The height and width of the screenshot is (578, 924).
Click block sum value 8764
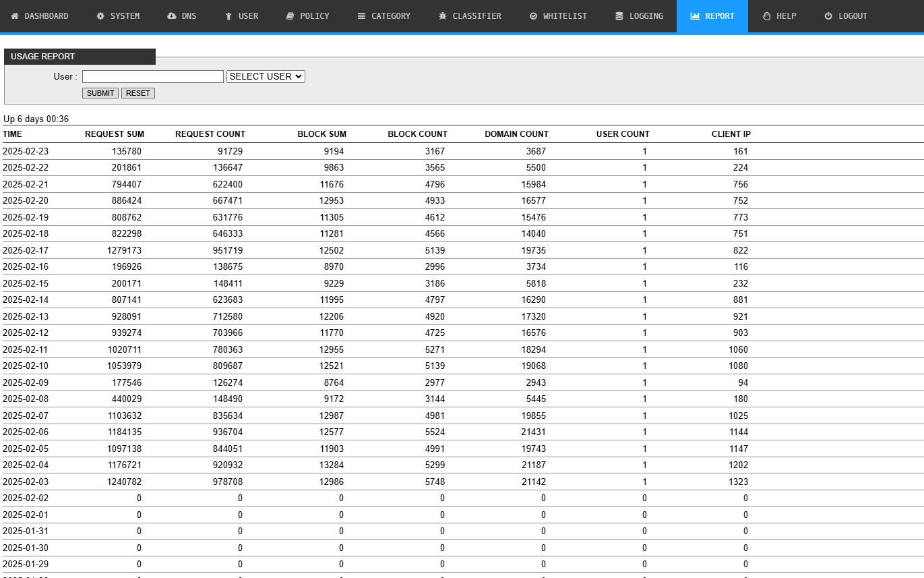pyautogui.click(x=334, y=382)
